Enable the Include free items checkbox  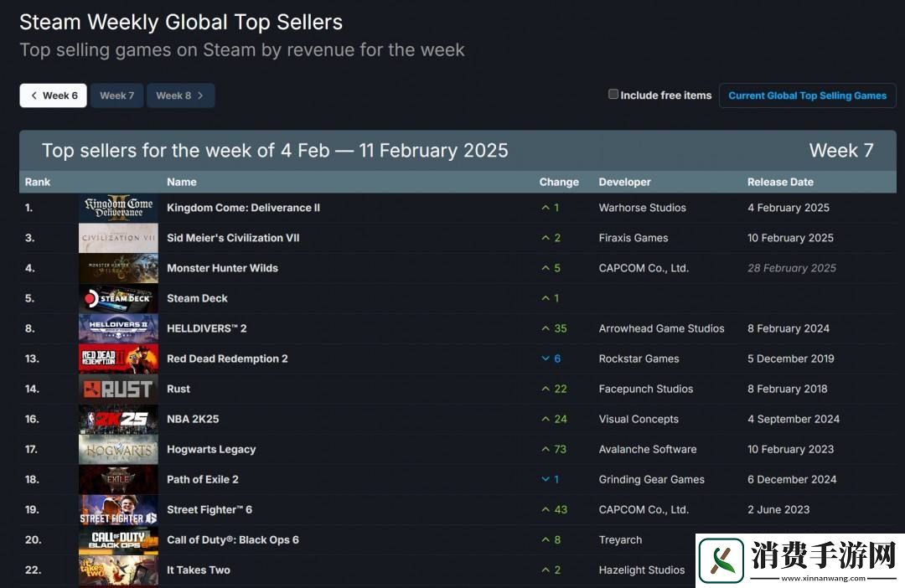(x=613, y=95)
